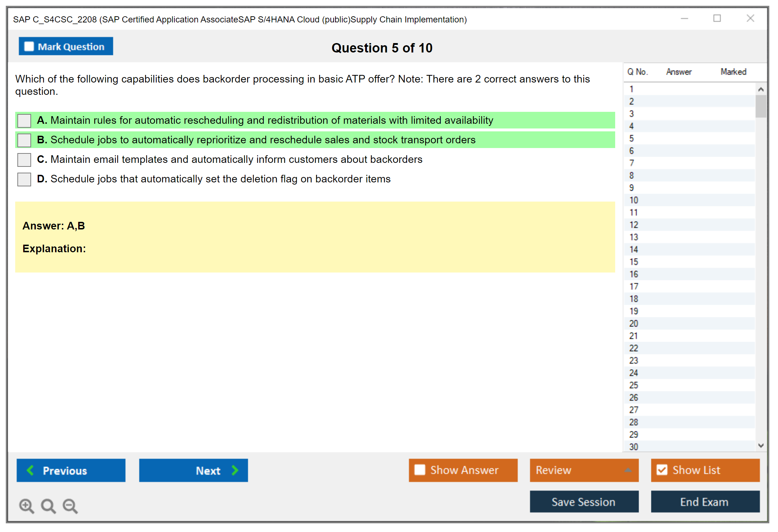
Task: Close the exam window
Action: click(750, 18)
